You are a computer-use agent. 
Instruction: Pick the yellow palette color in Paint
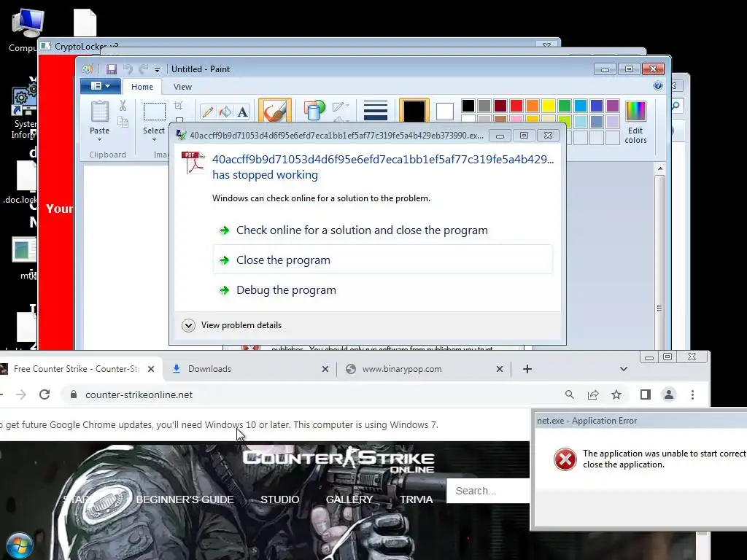tap(549, 106)
